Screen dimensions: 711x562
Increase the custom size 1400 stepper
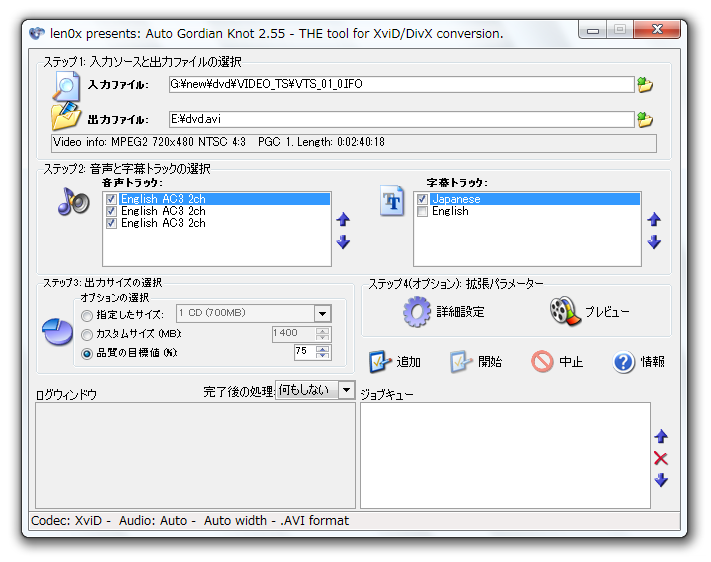(322, 331)
